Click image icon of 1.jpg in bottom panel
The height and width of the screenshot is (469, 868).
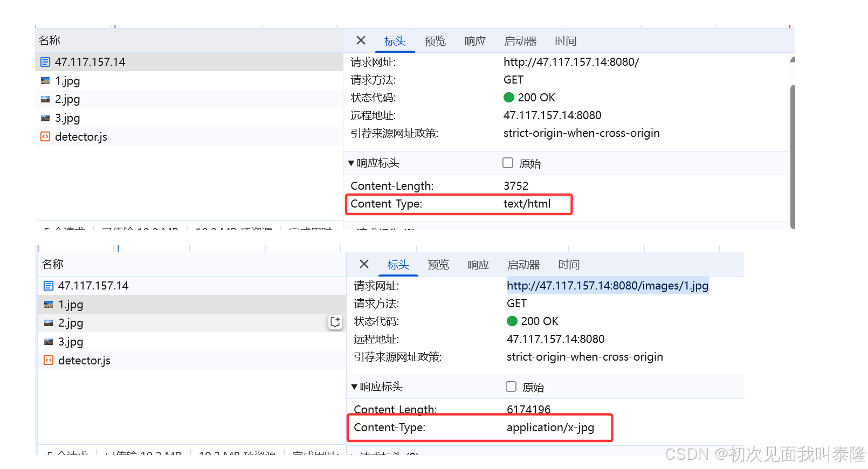[49, 305]
